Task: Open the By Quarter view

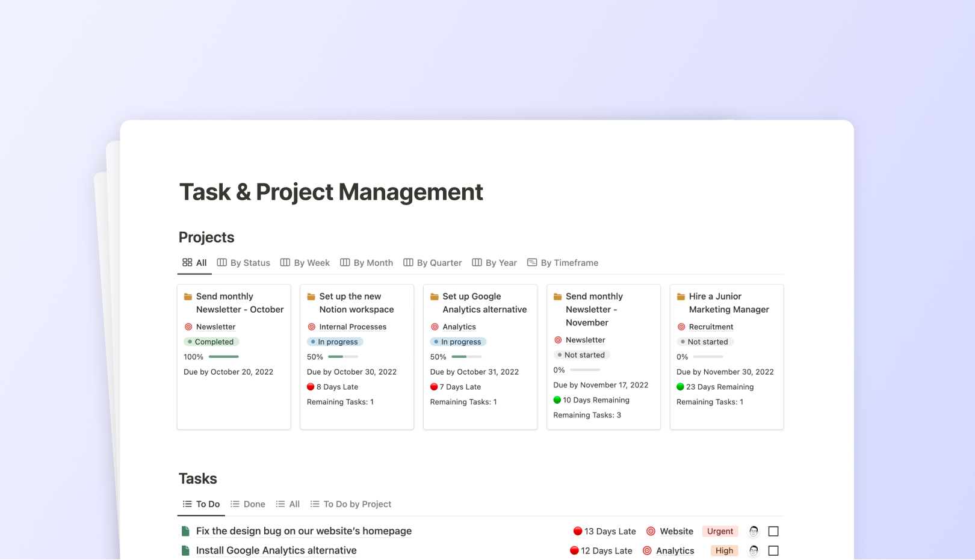Action: pos(440,262)
